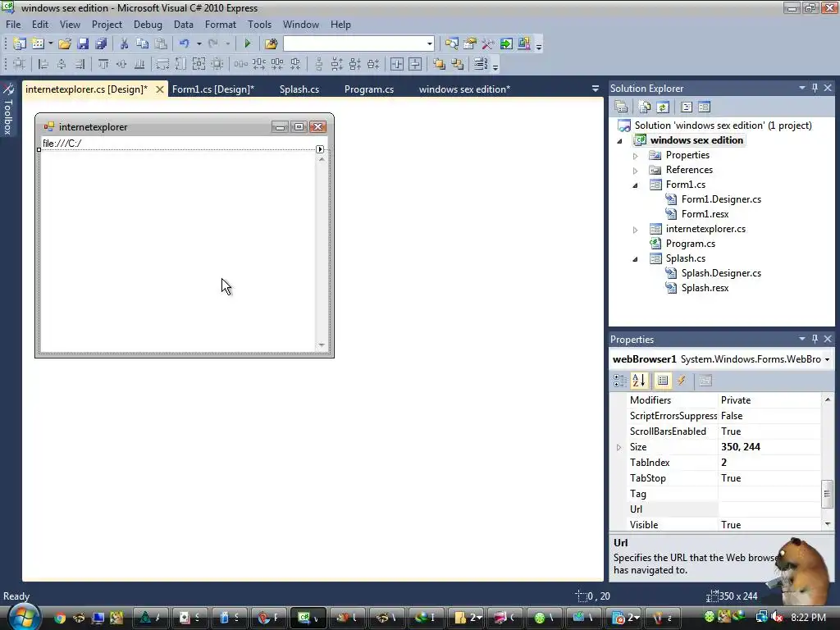Close the internetexplorer.cs design tab
Screen dimensions: 840x630
[x=160, y=89]
